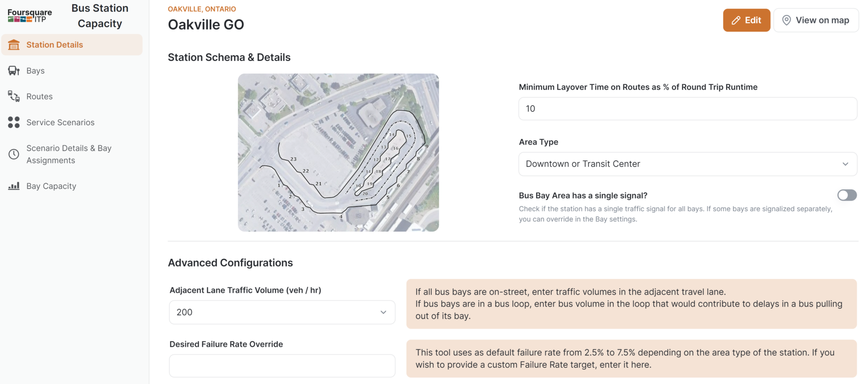Click the Minimum Layover Time input field
Viewport: 868px width, 384px height.
coord(688,109)
